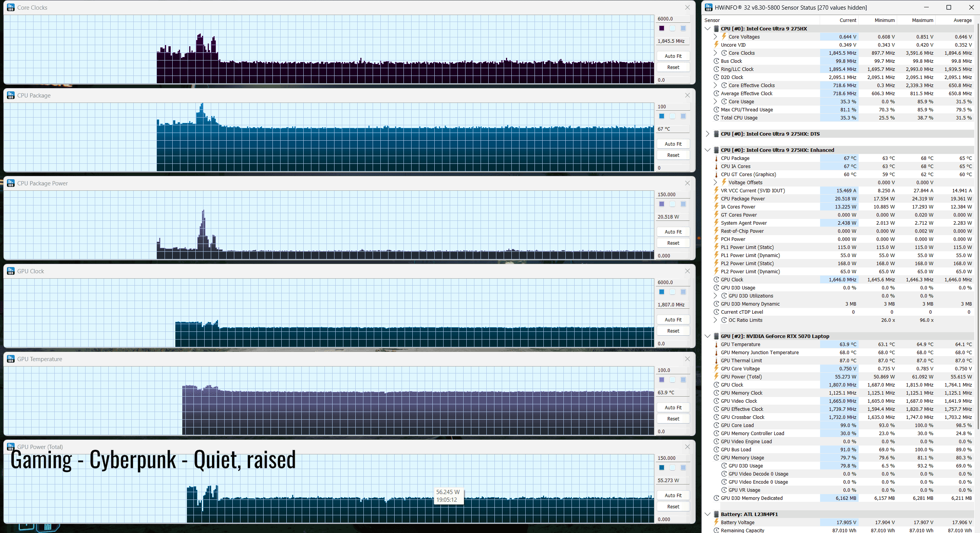980x533 pixels.
Task: Click the lightning icon beside CPU Package Power
Action: point(716,198)
